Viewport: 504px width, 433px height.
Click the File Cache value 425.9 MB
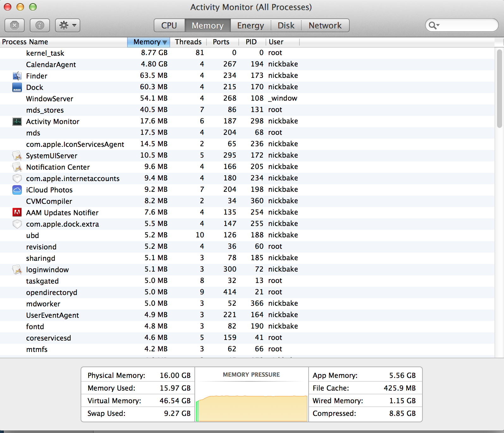[x=400, y=388]
